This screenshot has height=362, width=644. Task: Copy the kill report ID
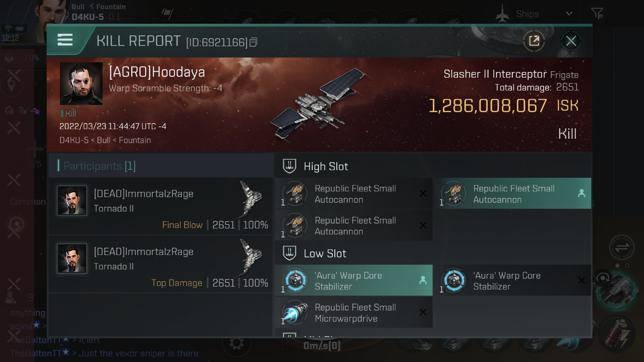point(253,42)
